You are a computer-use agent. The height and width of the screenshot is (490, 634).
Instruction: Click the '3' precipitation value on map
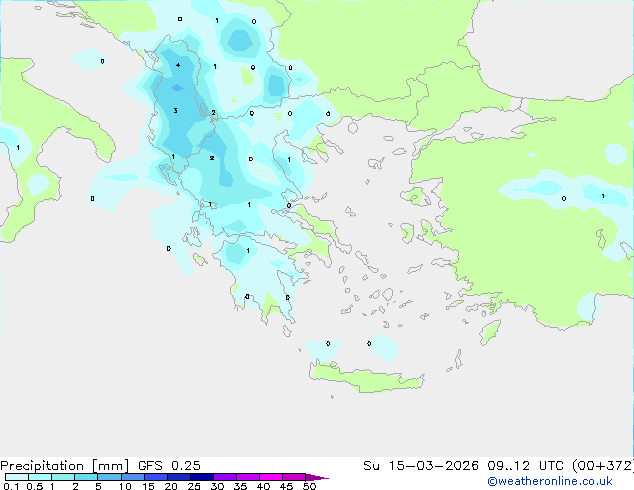(175, 110)
